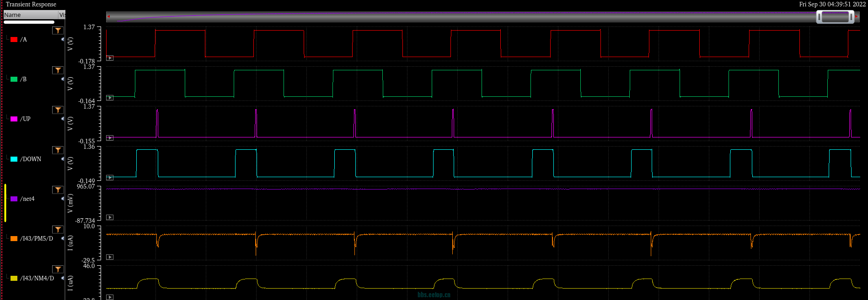This screenshot has height=300, width=868.
Task: Click the -0.155 axis value of /UP
Action: pos(87,141)
